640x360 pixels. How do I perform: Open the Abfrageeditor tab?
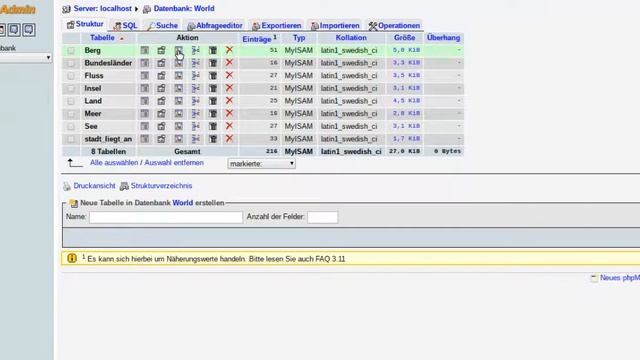(215, 25)
